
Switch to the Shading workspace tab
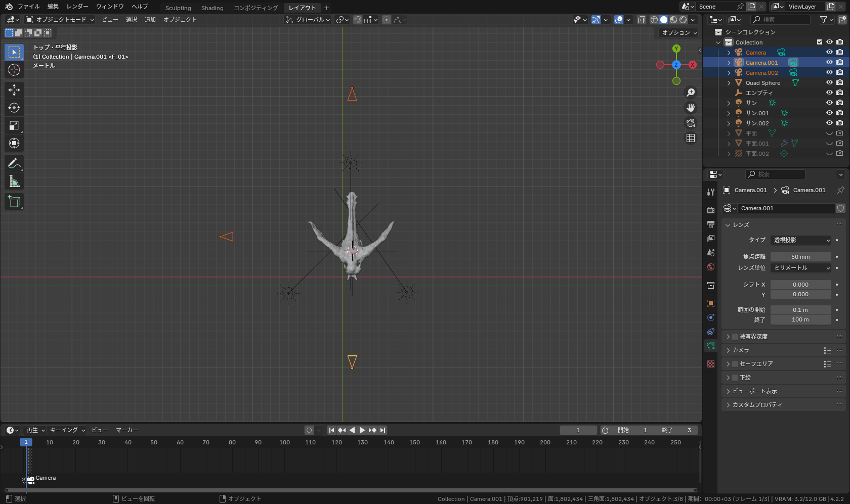coord(212,8)
